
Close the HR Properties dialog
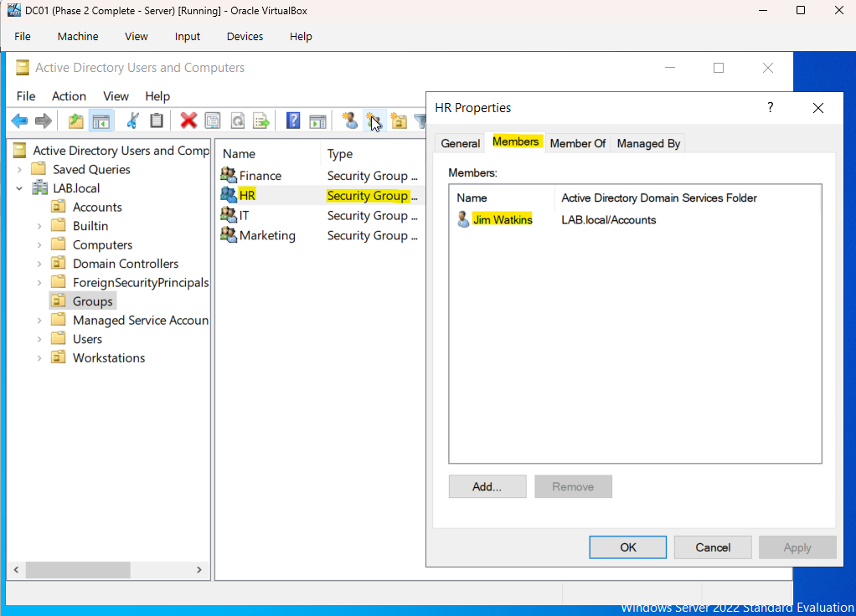(x=817, y=108)
